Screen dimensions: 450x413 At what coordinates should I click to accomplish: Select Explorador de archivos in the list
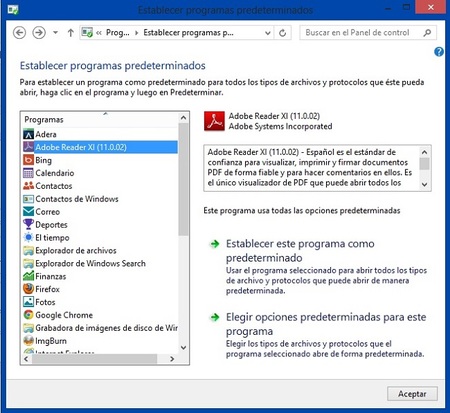point(100,250)
